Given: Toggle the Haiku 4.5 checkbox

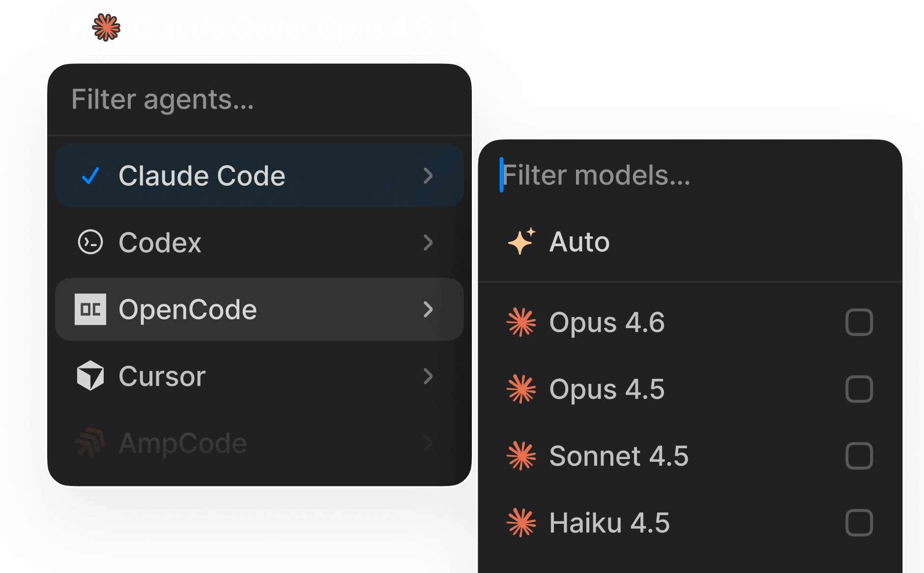Looking at the screenshot, I should pos(859,522).
